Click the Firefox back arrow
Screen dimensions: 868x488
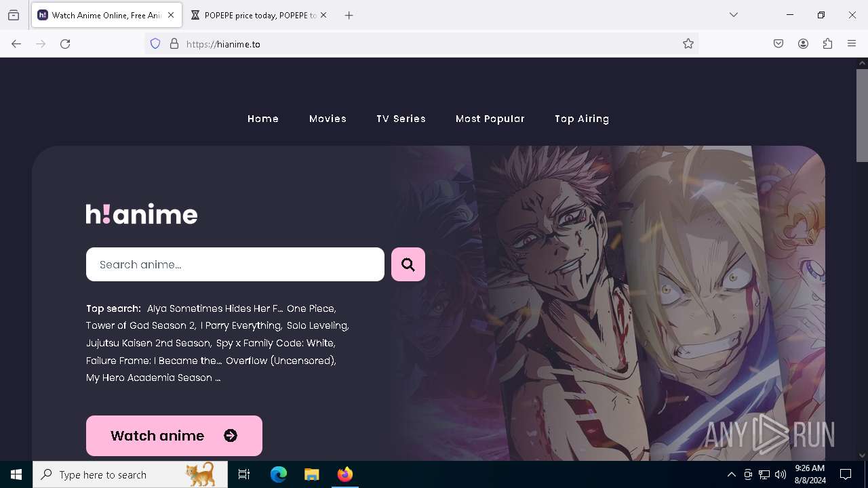tap(16, 44)
